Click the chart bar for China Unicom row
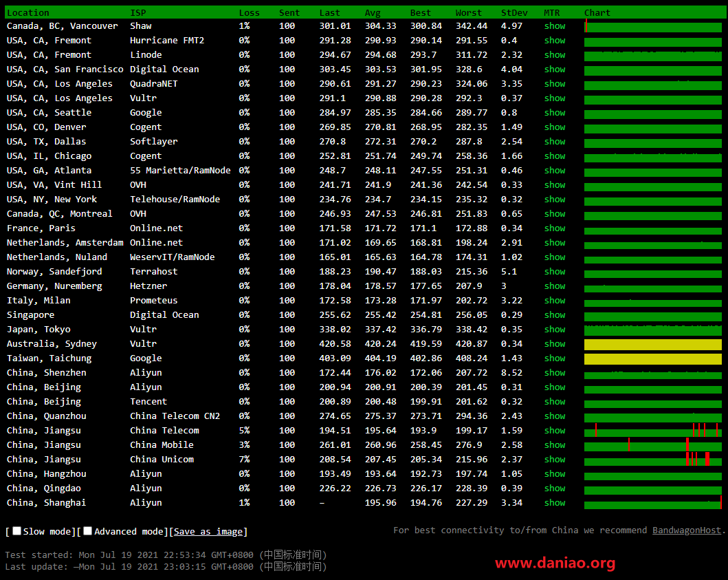728x580 pixels. [653, 459]
